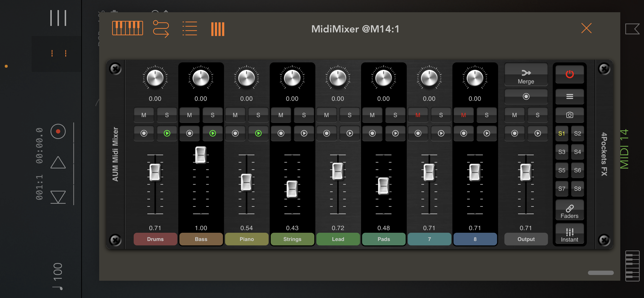644x298 pixels.
Task: Toggle the red power button
Action: pyautogui.click(x=569, y=74)
